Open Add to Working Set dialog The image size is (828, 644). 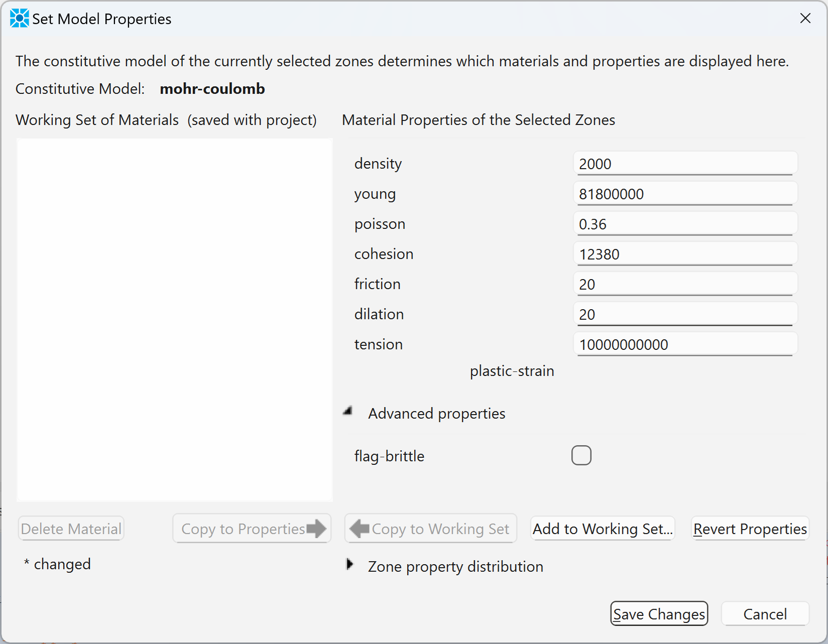coord(602,529)
